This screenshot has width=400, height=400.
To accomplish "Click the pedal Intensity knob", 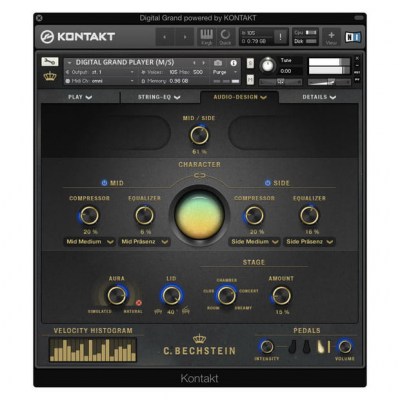I will click(267, 347).
